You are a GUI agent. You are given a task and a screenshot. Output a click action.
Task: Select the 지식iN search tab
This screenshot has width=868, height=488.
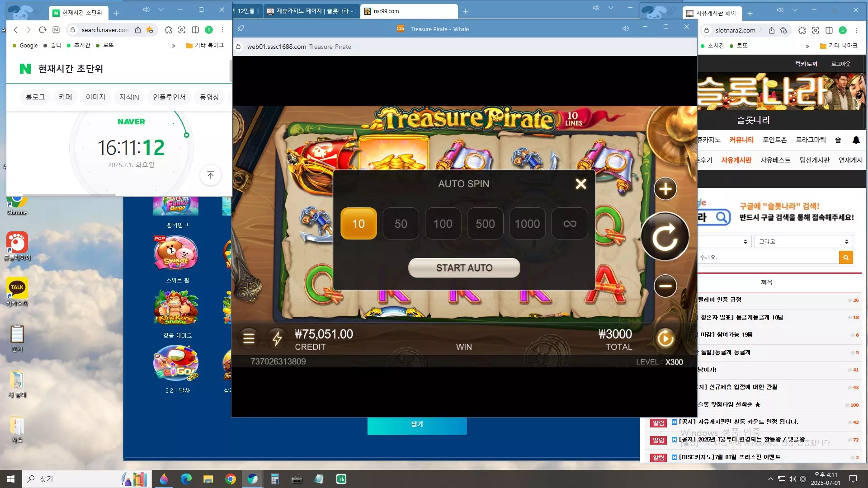[x=129, y=97]
